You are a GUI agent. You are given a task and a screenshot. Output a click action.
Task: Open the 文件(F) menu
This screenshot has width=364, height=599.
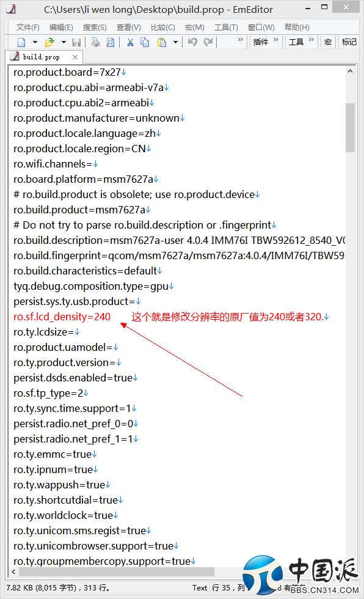pyautogui.click(x=28, y=27)
